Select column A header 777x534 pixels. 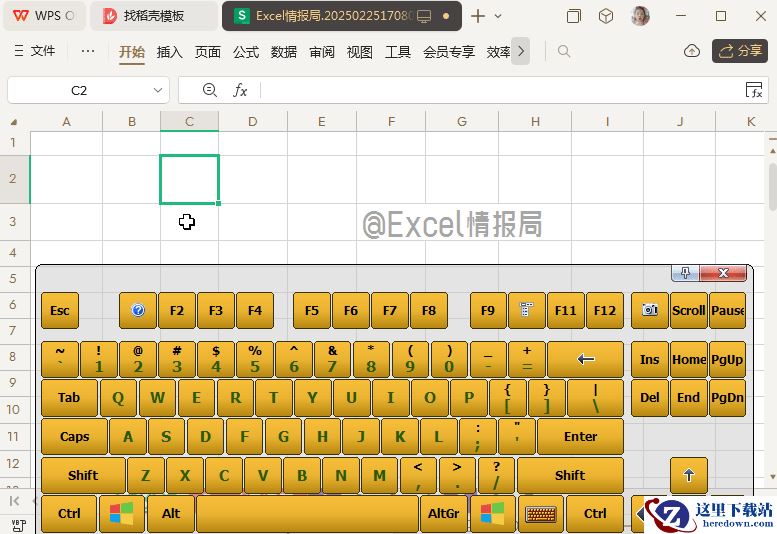[x=66, y=121]
